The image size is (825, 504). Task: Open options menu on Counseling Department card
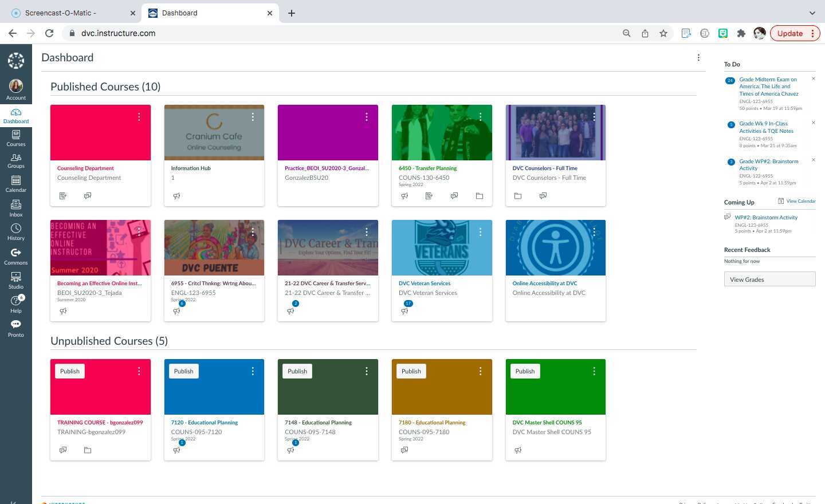[139, 117]
